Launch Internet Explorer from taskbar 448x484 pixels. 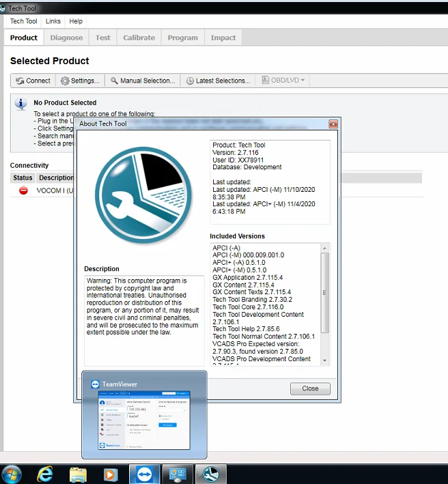pos(45,474)
